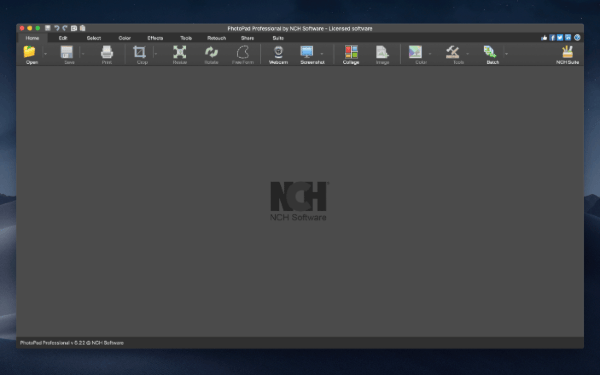Expand the Batch dropdown arrow
Screen dimensions: 600x375
pos(506,54)
